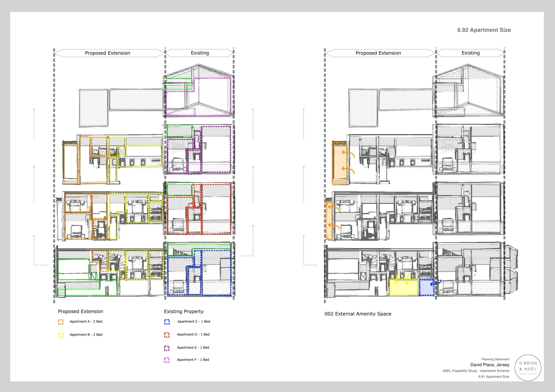The width and height of the screenshot is (555, 392).
Task: Click the Apartment D red dashed key symbol
Action: pos(166,335)
